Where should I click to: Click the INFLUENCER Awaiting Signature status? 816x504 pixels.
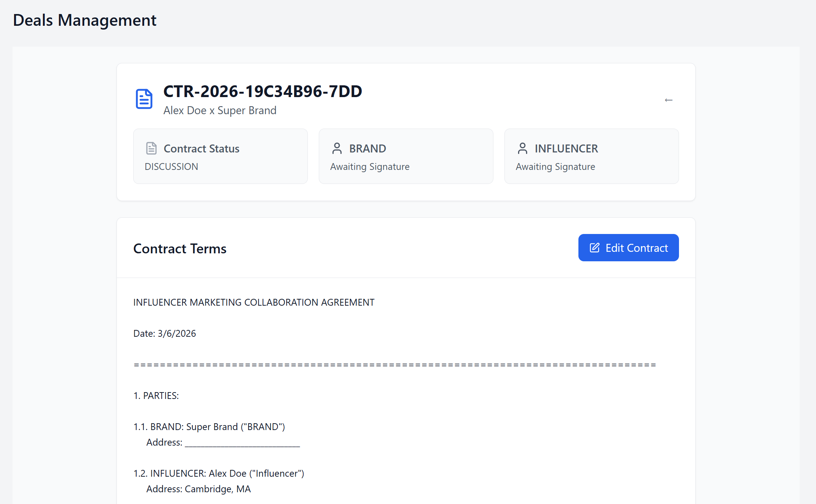coord(555,167)
